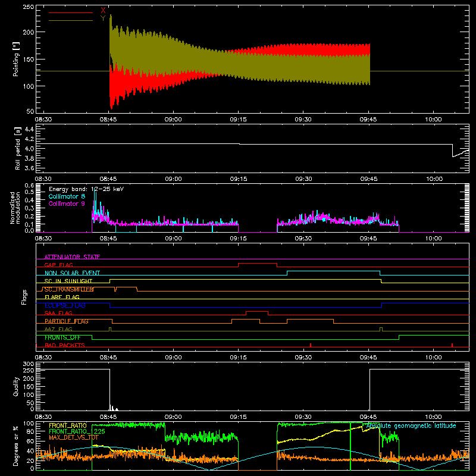Click the red X legend line

[x=71, y=12]
